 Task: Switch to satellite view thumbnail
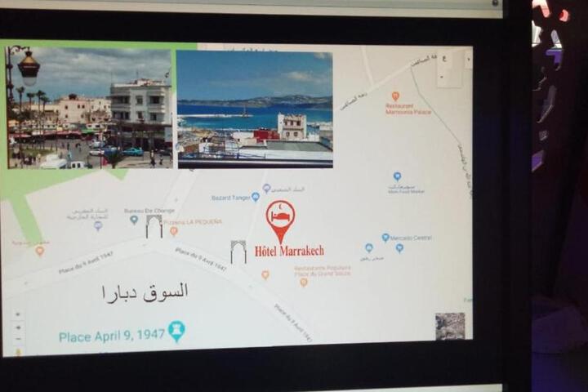pyautogui.click(x=450, y=326)
